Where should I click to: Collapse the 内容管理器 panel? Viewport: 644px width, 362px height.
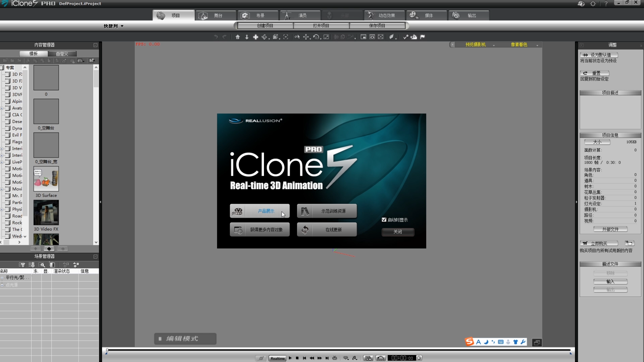click(95, 45)
